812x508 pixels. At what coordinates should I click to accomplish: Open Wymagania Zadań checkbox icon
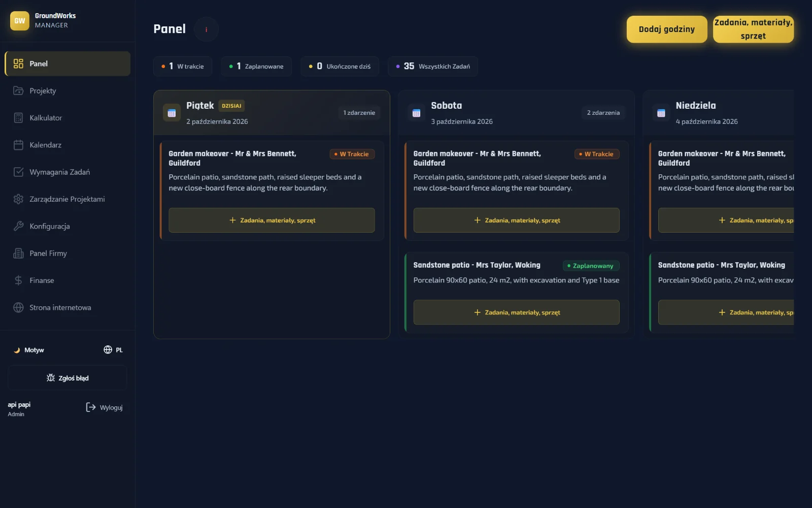(x=18, y=172)
